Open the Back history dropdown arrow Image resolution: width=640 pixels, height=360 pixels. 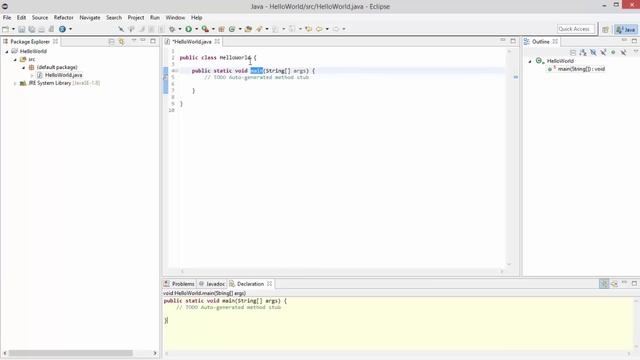click(x=327, y=29)
